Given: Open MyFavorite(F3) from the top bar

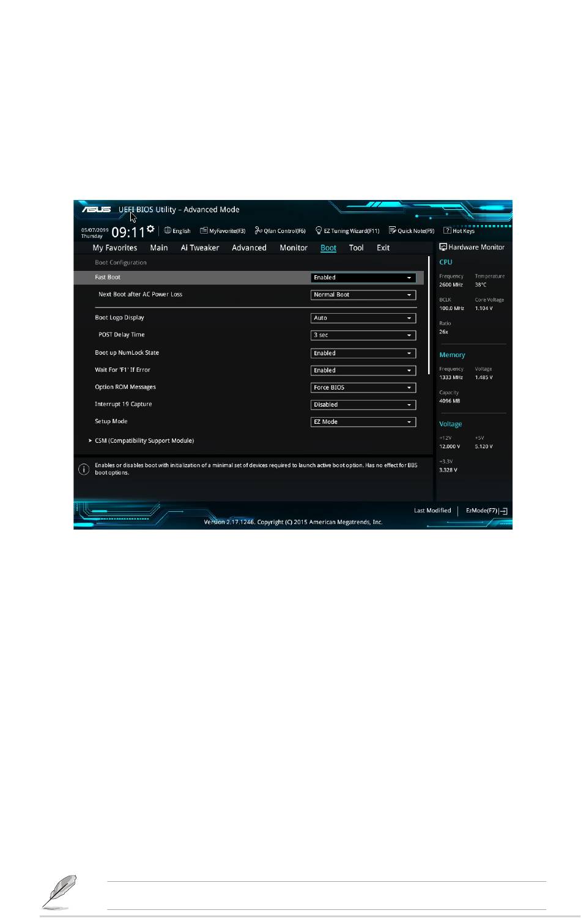Looking at the screenshot, I should pos(223,231).
